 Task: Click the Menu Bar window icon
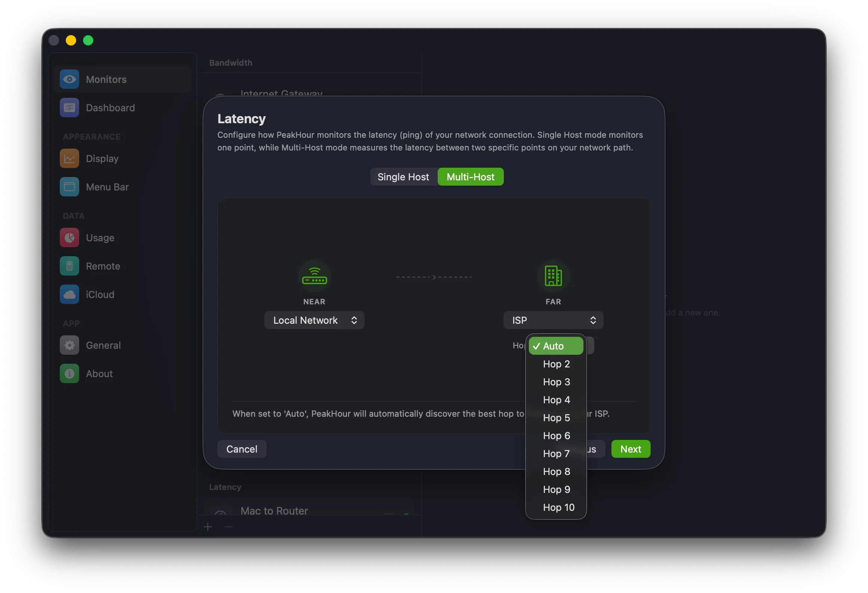[x=69, y=187]
